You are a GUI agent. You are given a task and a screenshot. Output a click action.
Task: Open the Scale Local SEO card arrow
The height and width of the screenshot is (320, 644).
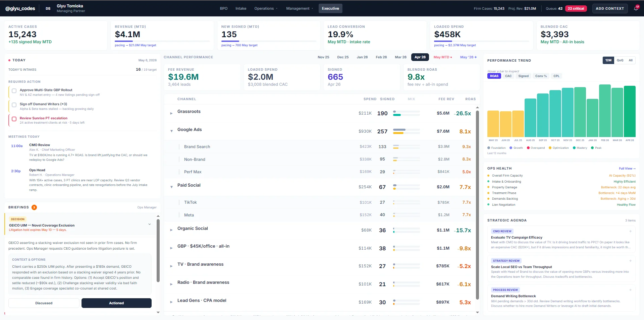[630, 261]
